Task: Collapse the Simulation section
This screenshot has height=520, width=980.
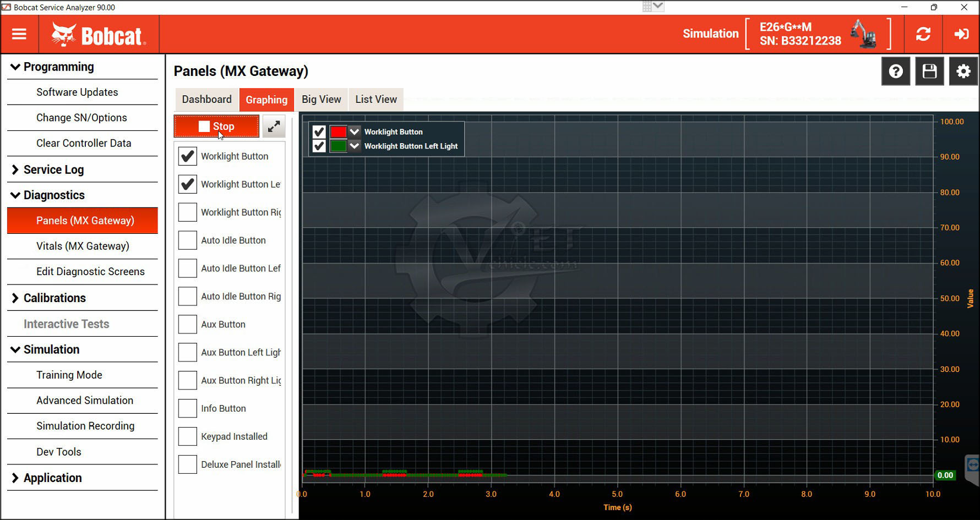Action: (x=83, y=349)
